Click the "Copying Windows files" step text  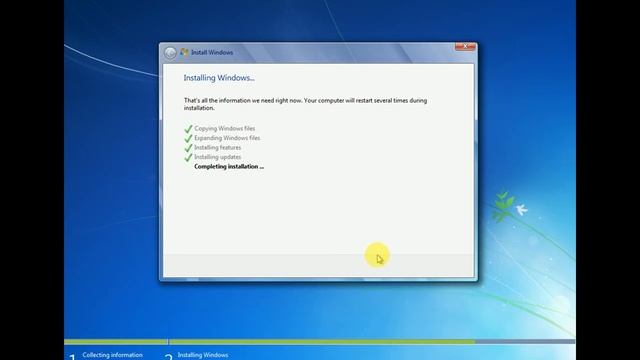point(224,129)
